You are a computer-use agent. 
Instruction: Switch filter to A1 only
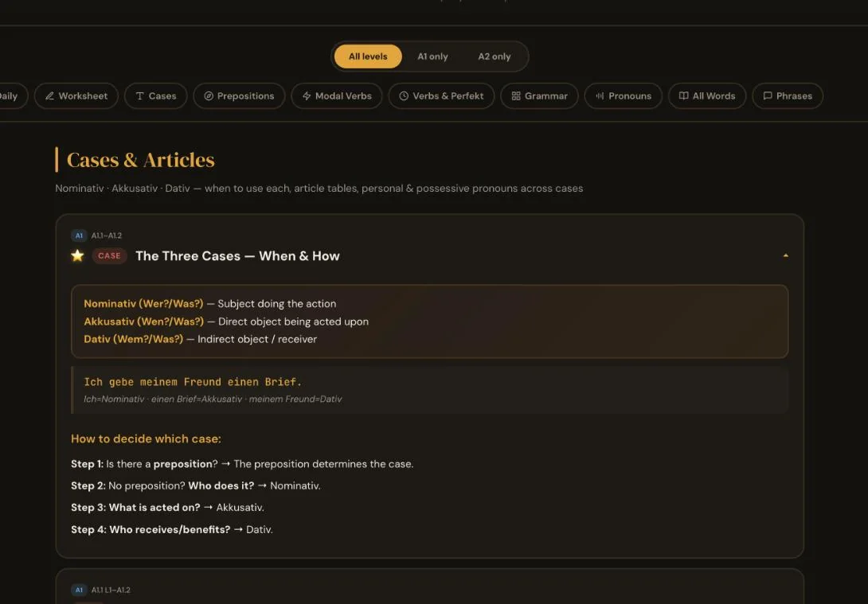[432, 57]
